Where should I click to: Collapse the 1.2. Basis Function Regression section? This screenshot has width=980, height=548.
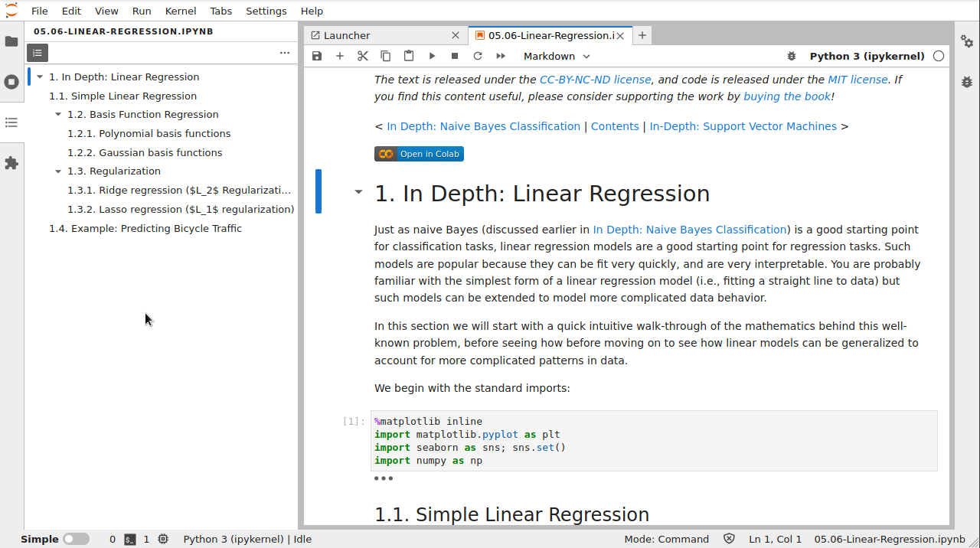pyautogui.click(x=59, y=114)
